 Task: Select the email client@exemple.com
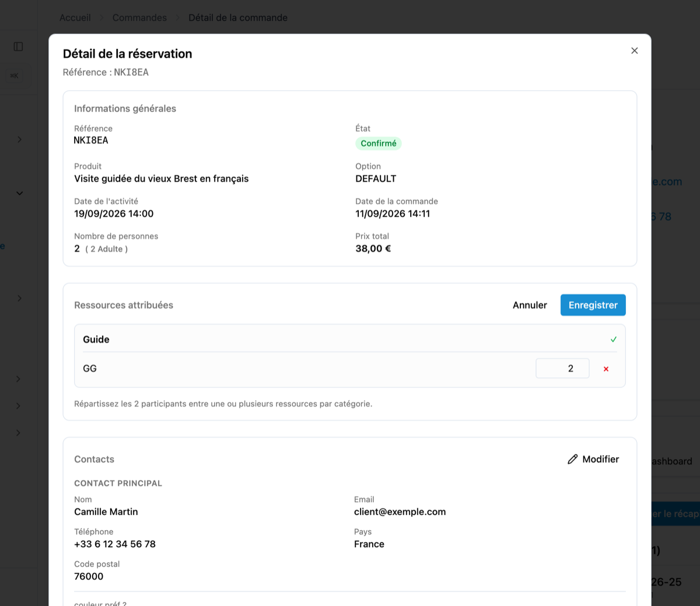click(400, 512)
